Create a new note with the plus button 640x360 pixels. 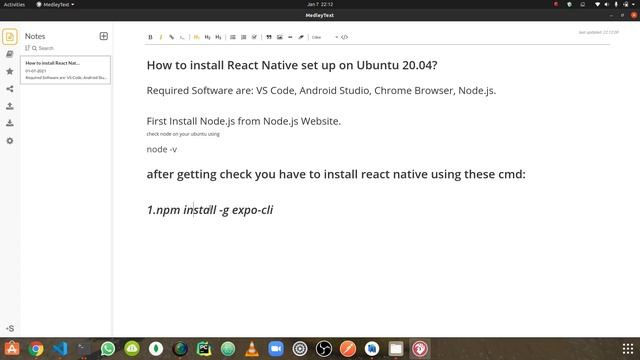click(x=104, y=36)
